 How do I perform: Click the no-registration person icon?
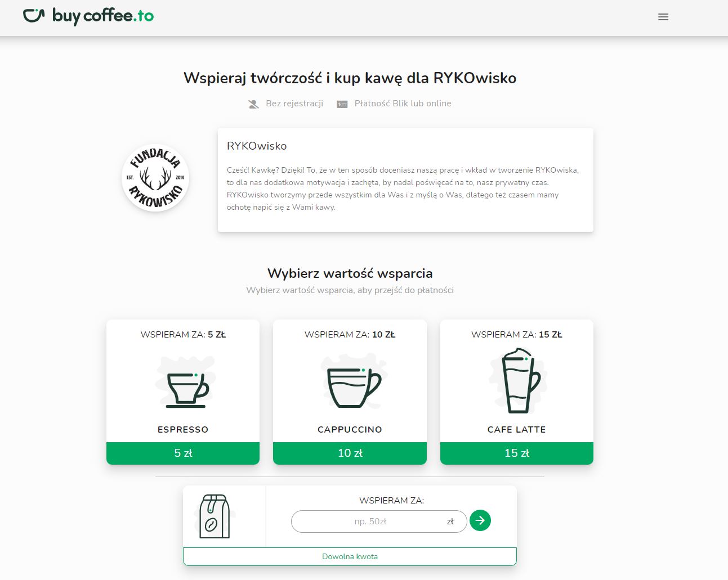coord(254,104)
